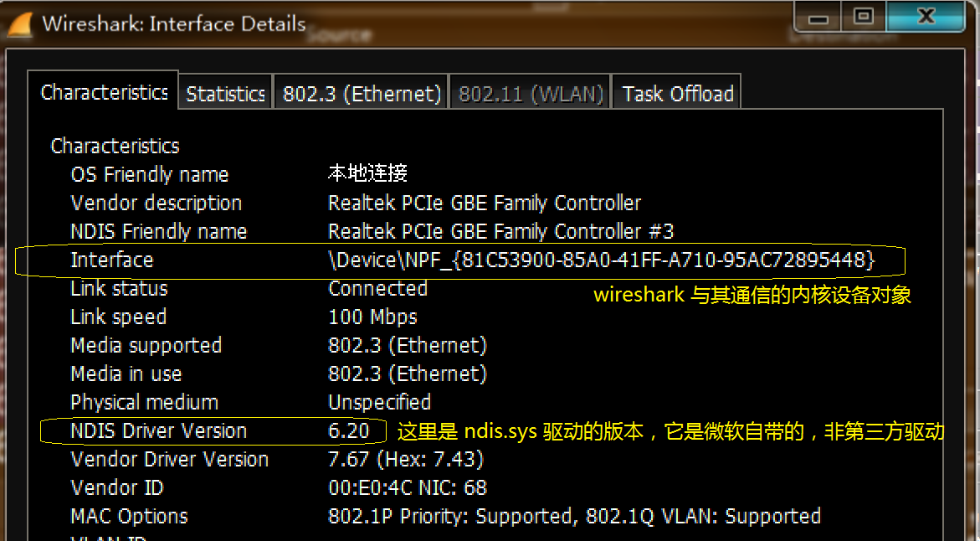Click the OS Friendly name value 本地连接
Viewport: 980px width, 541px height.
pos(367,174)
